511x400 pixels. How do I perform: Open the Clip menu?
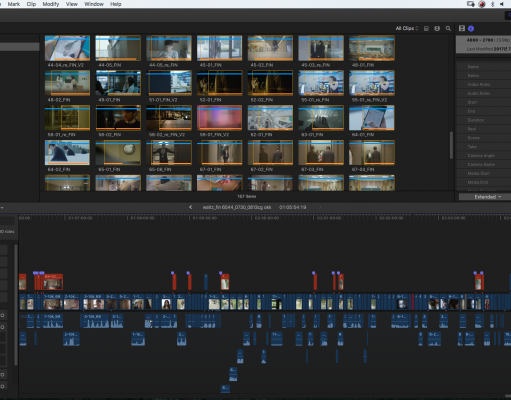point(31,4)
